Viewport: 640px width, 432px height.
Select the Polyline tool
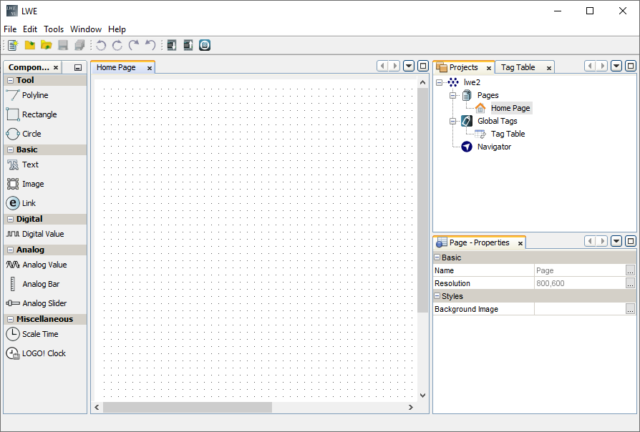[34, 95]
